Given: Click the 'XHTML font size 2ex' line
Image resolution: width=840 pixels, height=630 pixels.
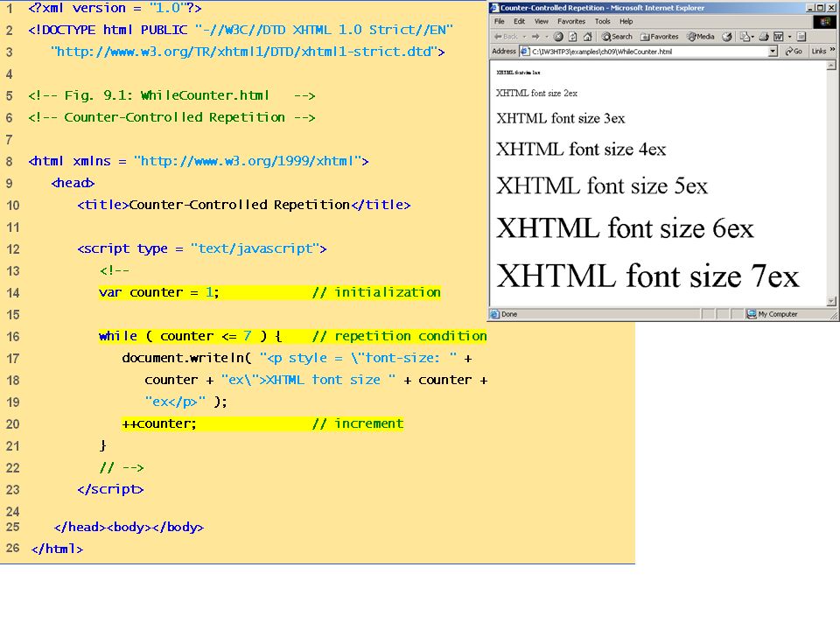Looking at the screenshot, I should pos(536,94).
